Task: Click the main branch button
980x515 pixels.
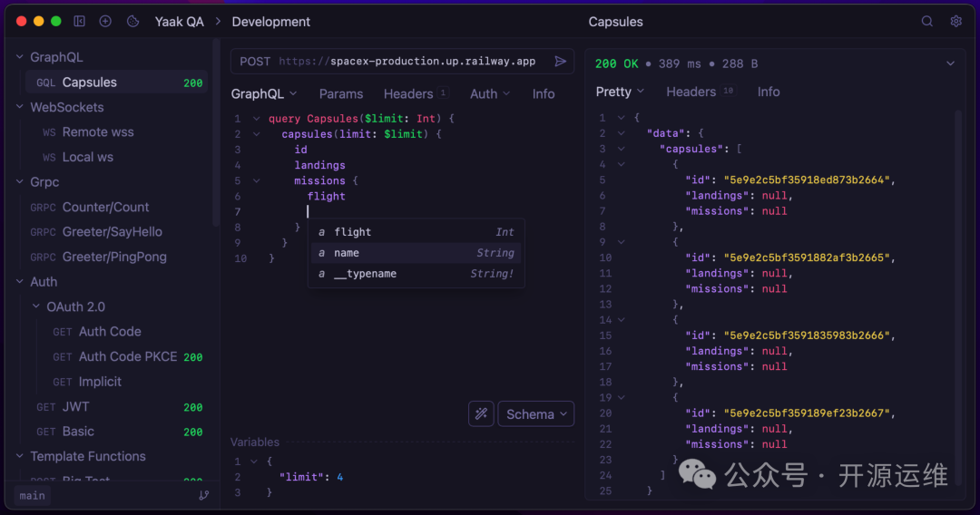Action: (33, 495)
